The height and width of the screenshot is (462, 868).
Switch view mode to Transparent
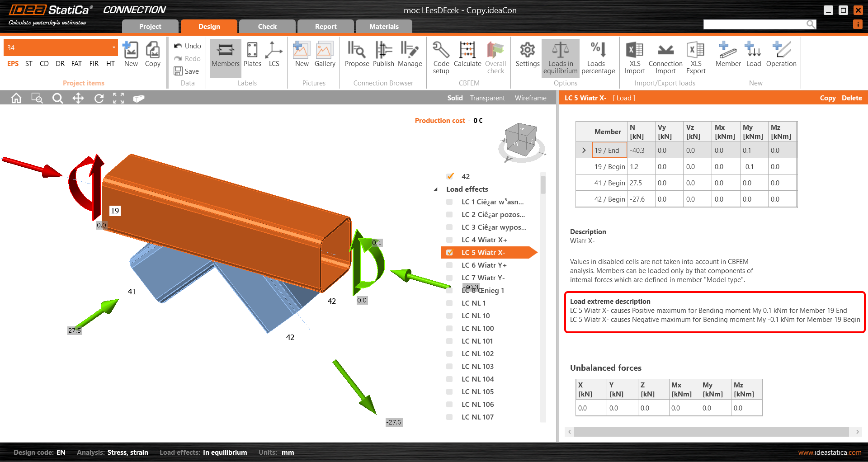tap(487, 98)
